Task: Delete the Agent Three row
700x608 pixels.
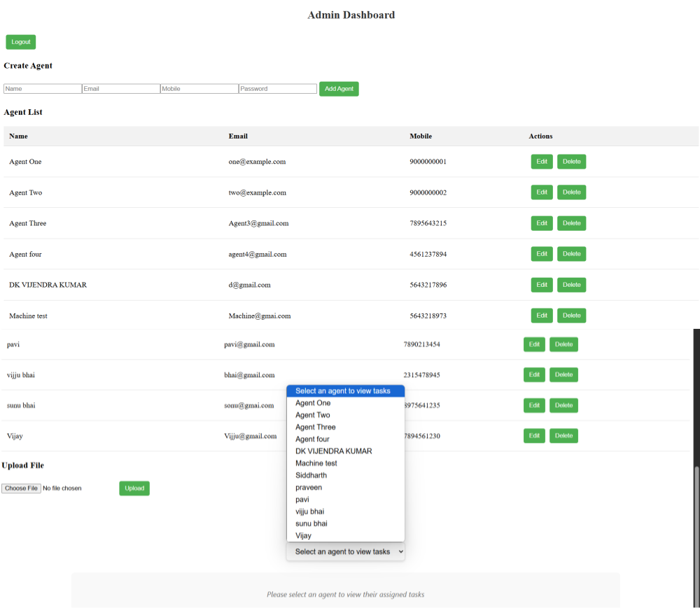Action: [x=571, y=223]
